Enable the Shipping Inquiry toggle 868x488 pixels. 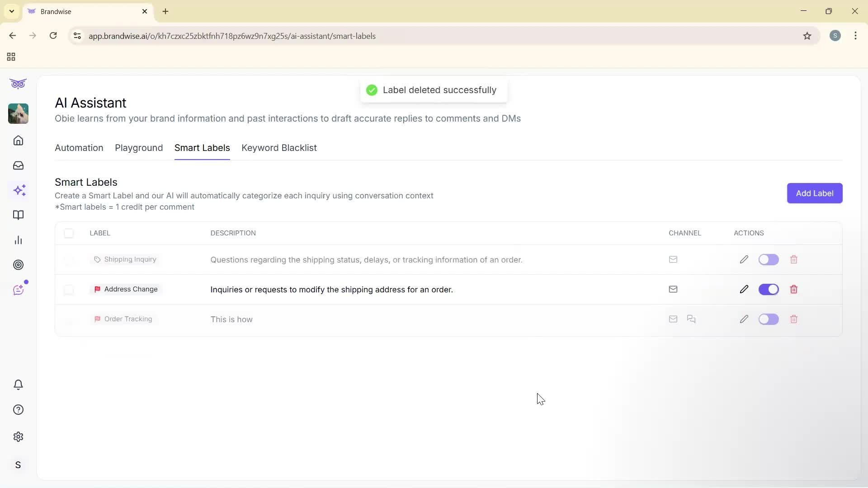[x=769, y=259]
